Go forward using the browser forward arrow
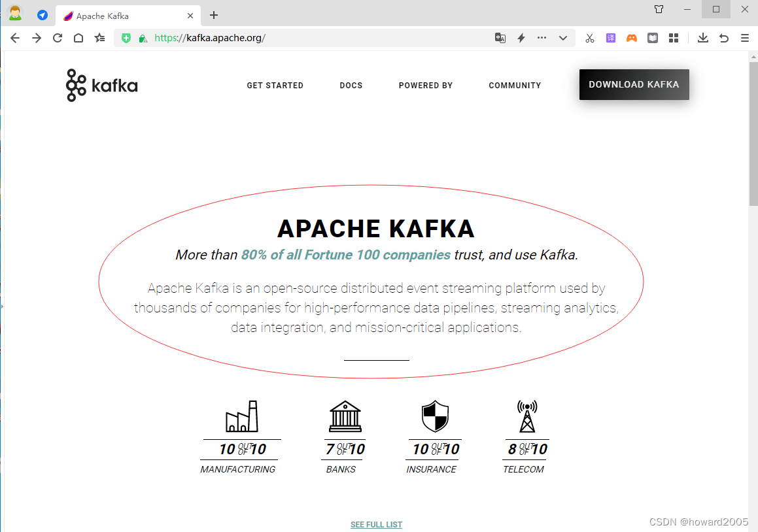Screen dimensions: 758x532 point(36,38)
